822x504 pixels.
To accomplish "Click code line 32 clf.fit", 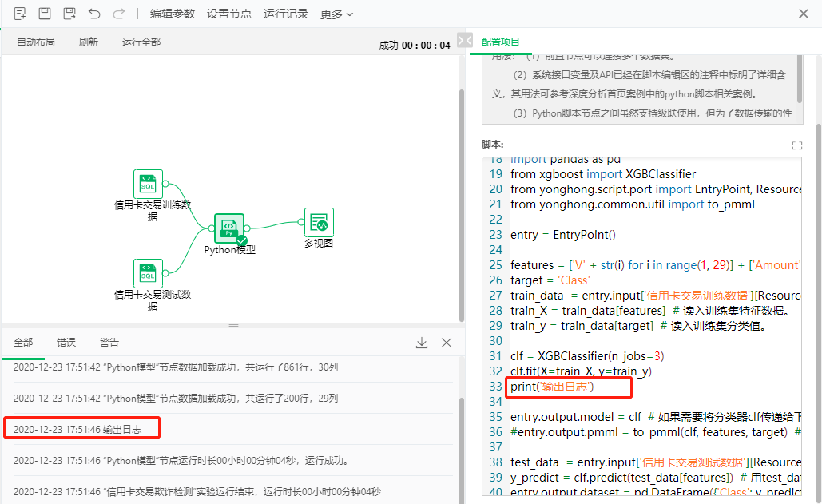I will (581, 371).
